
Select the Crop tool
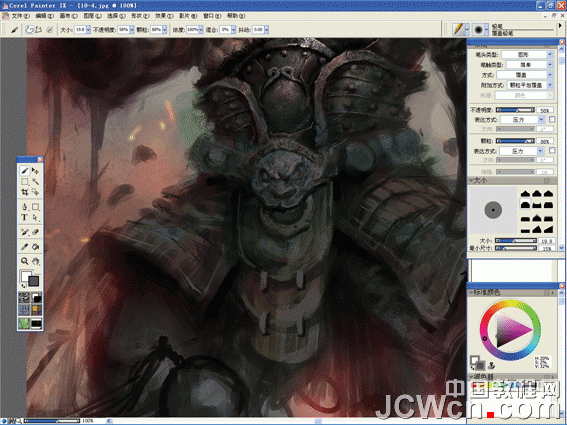tap(25, 192)
